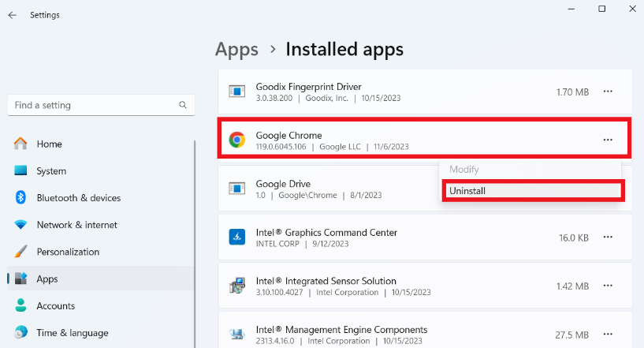Select the Home sidebar icon
The image size is (644, 348).
click(20, 144)
